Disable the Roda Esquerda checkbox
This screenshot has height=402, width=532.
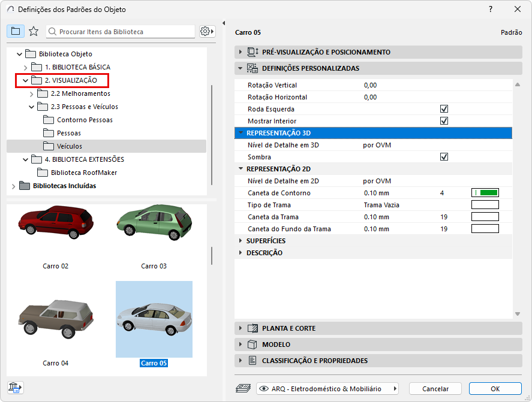coord(444,109)
